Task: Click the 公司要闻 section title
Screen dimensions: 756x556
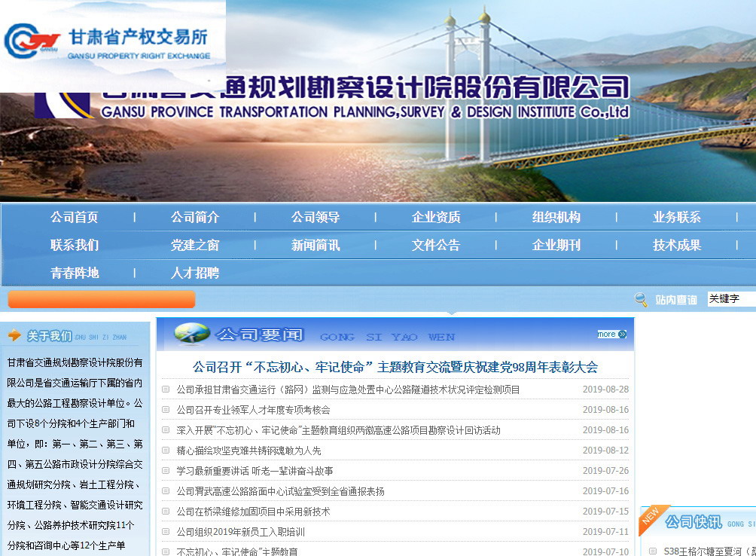Action: [259, 335]
